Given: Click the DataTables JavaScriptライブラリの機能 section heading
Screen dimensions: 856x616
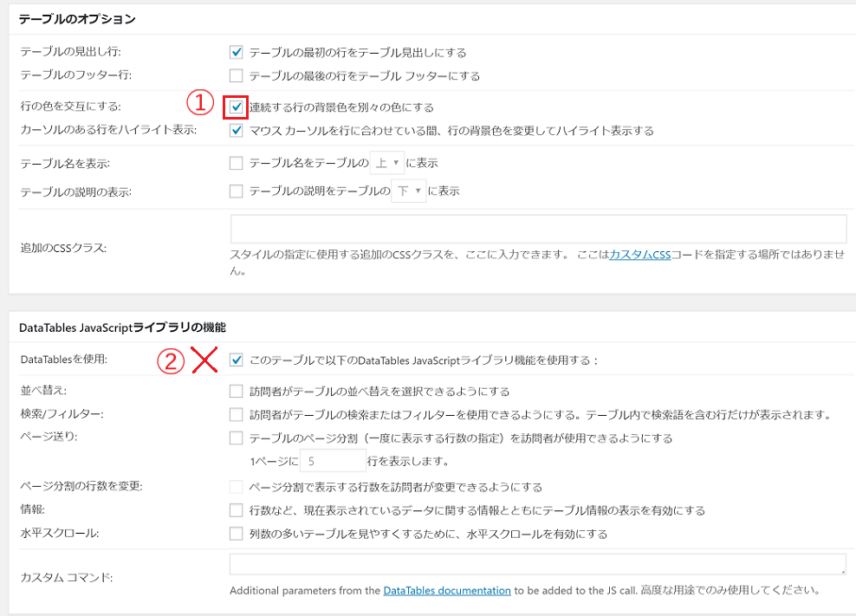Looking at the screenshot, I should 122,327.
